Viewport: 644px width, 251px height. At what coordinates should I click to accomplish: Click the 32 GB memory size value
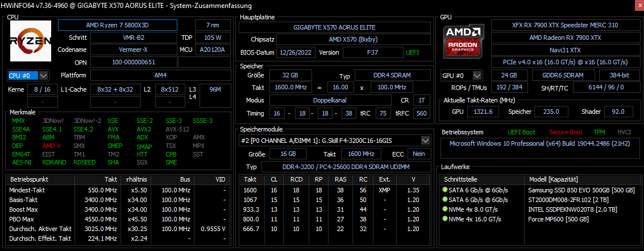(290, 75)
